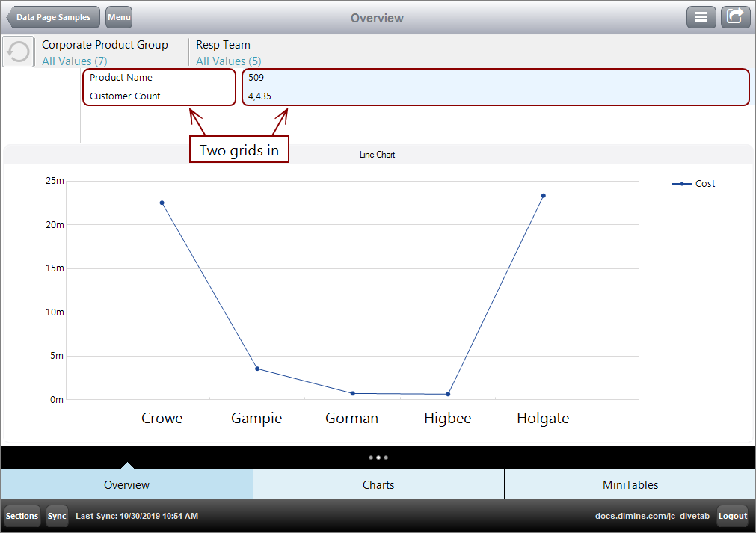
Task: Open the All Values (7) product group filter
Action: [x=74, y=61]
